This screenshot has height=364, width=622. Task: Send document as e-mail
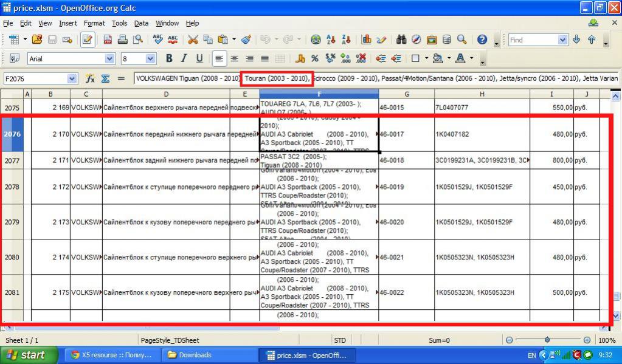click(67, 39)
